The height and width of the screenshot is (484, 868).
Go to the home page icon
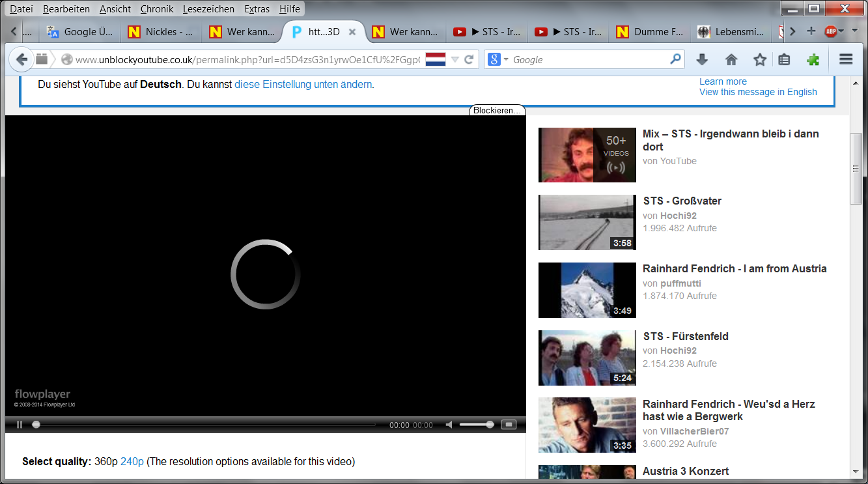point(731,59)
